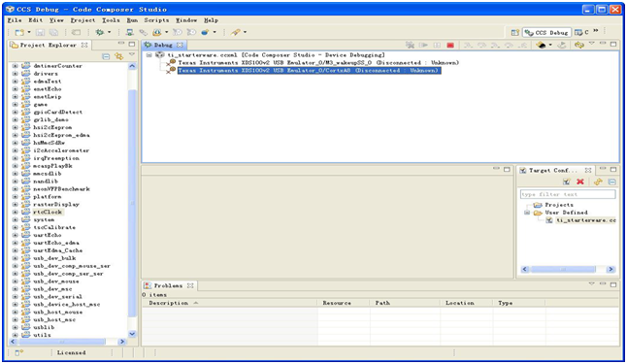Expand the rtcClock project node
Image resolution: width=627 pixels, height=364 pixels.
click(x=16, y=212)
